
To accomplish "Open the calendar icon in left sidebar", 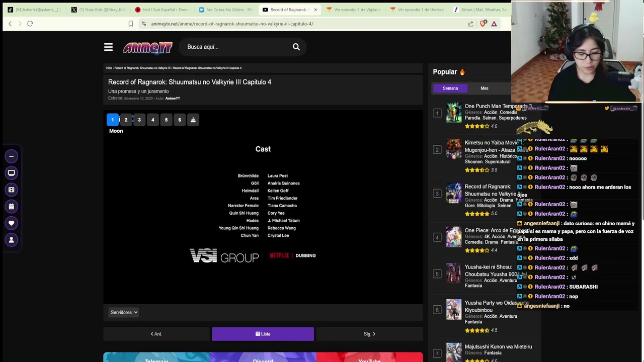I will 11,206.
